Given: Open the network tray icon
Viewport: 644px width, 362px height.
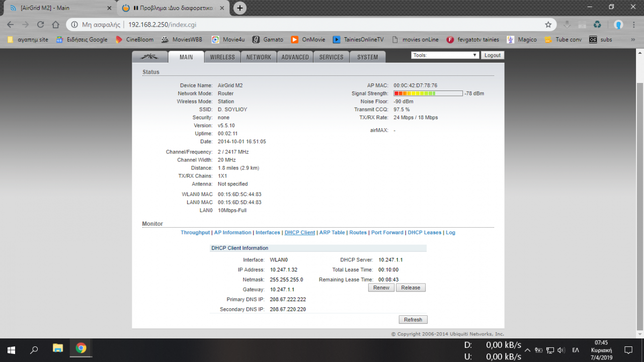Looking at the screenshot, I should click(x=550, y=350).
